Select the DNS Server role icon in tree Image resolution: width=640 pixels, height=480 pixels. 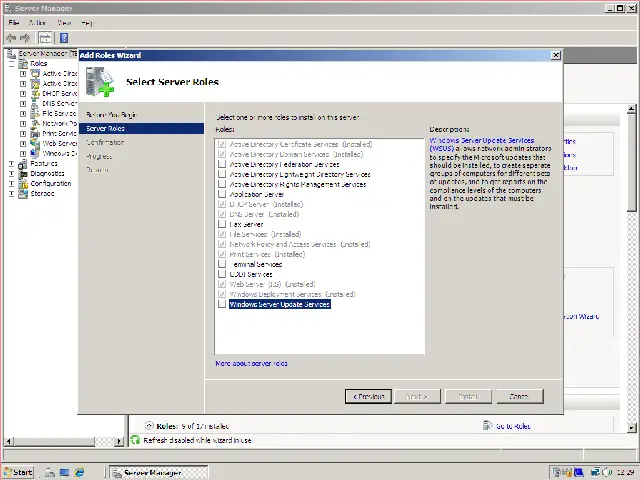36,104
